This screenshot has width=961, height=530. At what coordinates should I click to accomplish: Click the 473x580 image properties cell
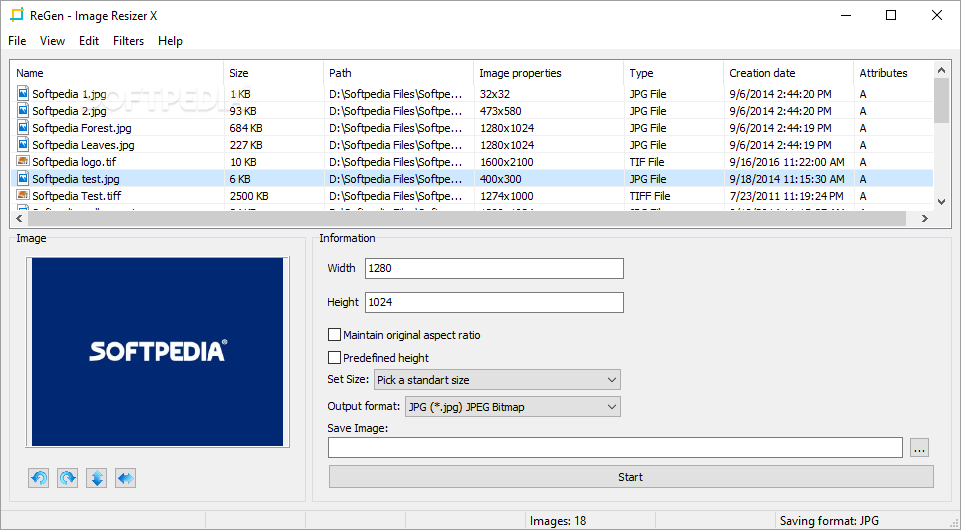[500, 111]
